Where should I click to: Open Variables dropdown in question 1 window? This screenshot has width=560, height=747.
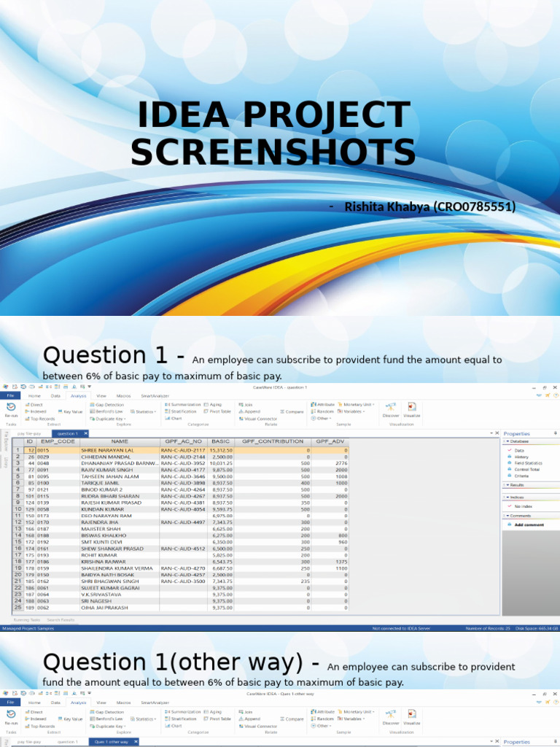[x=351, y=411]
